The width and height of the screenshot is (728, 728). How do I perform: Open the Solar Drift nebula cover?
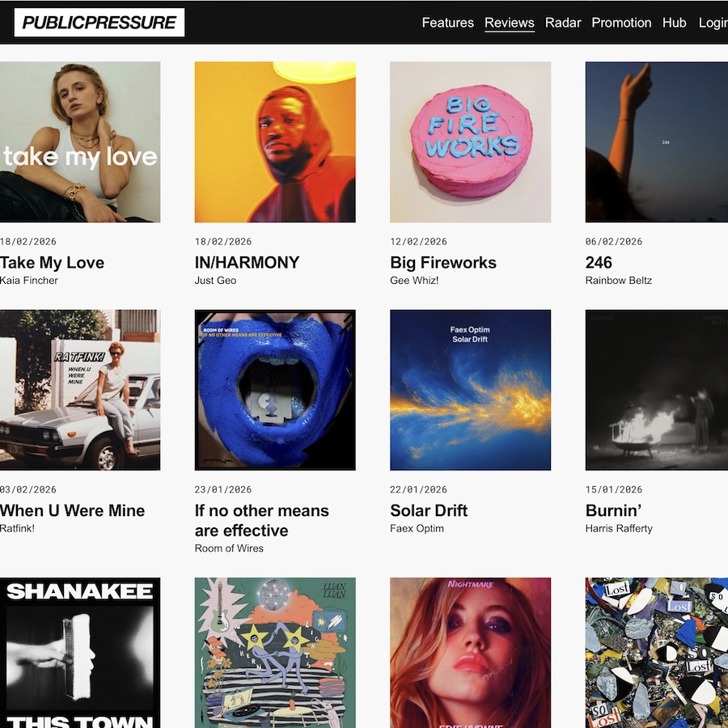tap(470, 390)
